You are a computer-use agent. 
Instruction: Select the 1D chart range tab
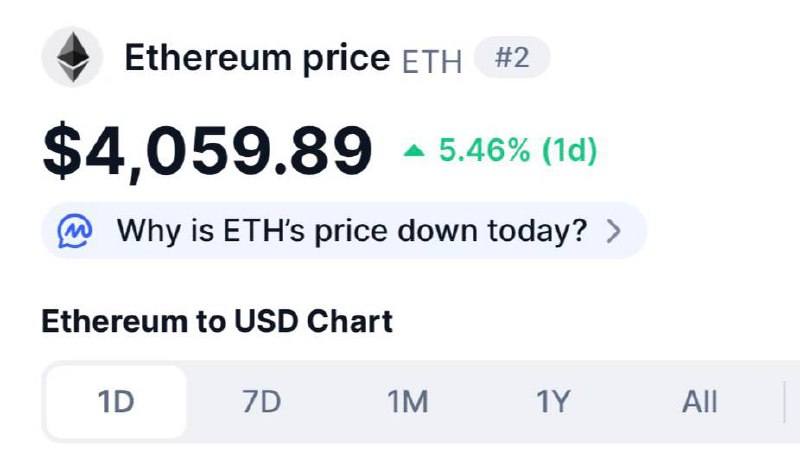pos(116,402)
